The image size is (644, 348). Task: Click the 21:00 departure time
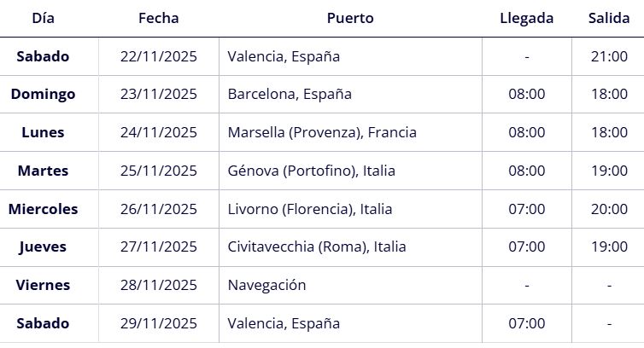(x=609, y=56)
